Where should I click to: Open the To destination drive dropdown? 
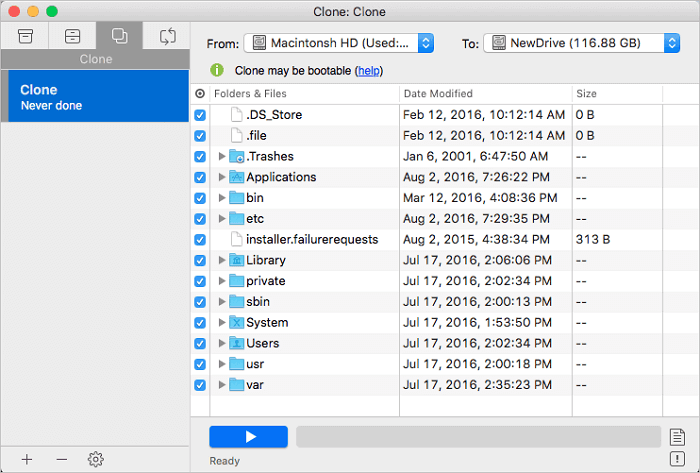(x=581, y=43)
